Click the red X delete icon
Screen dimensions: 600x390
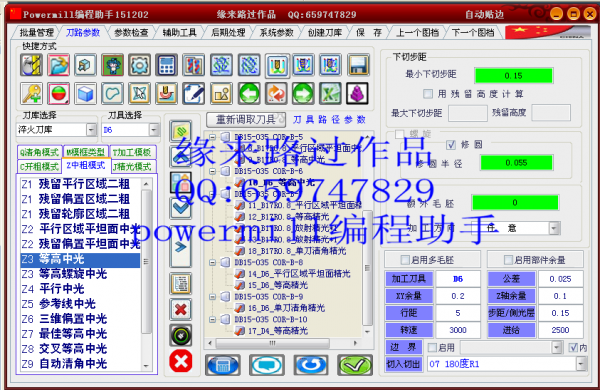click(x=181, y=309)
